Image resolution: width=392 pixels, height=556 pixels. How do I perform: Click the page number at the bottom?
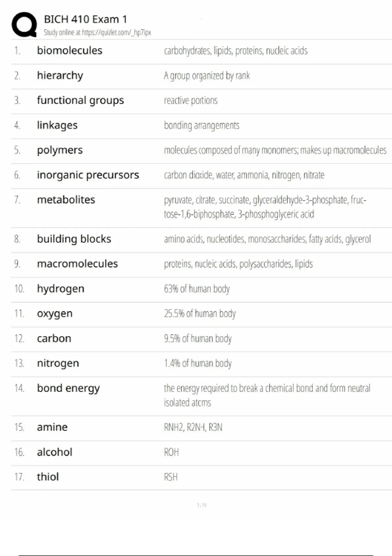tap(202, 505)
